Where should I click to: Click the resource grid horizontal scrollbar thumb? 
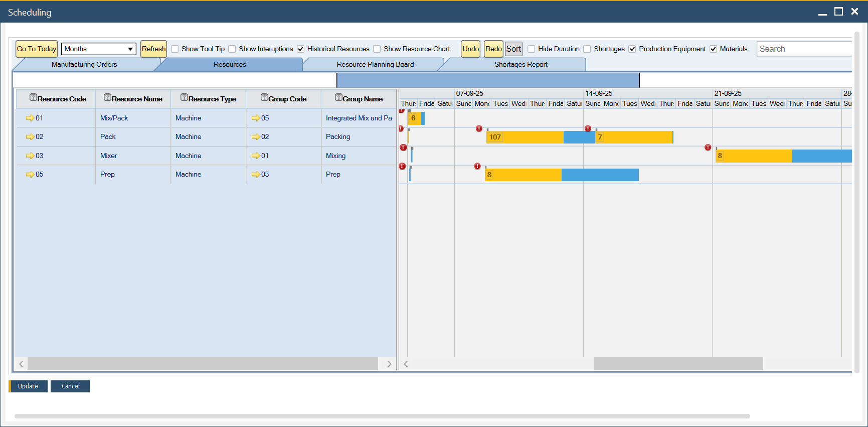pyautogui.click(x=203, y=364)
